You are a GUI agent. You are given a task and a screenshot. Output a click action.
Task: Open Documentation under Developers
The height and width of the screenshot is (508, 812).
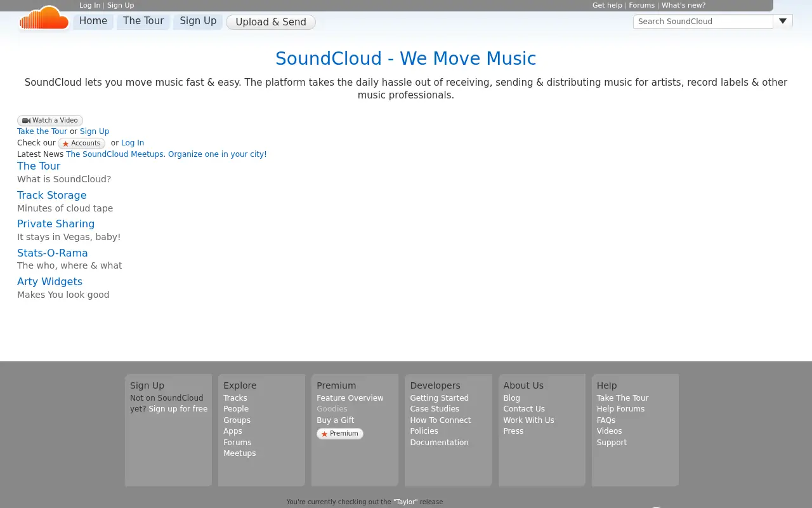coord(439,443)
